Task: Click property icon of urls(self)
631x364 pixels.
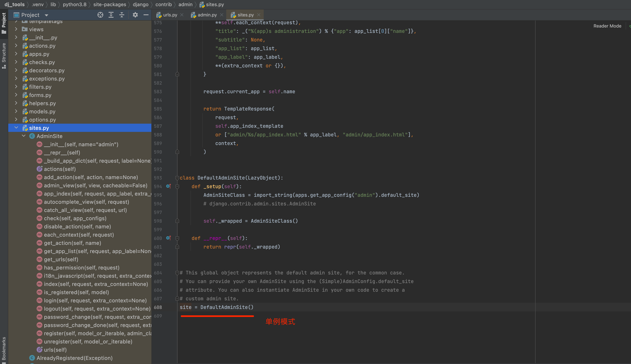Action: click(39, 349)
